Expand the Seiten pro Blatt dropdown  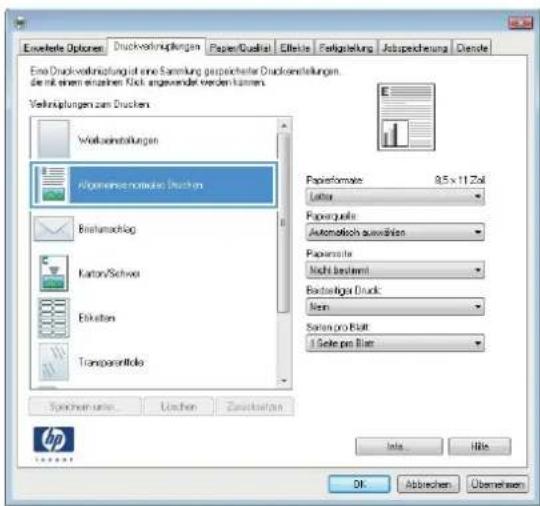point(395,343)
